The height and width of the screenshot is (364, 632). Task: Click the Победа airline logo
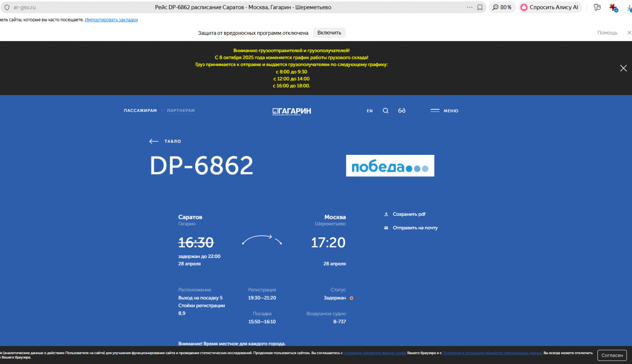point(390,166)
